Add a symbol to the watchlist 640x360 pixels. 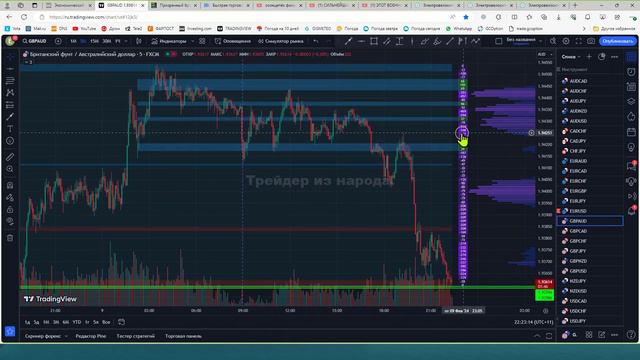pyautogui.click(x=589, y=57)
